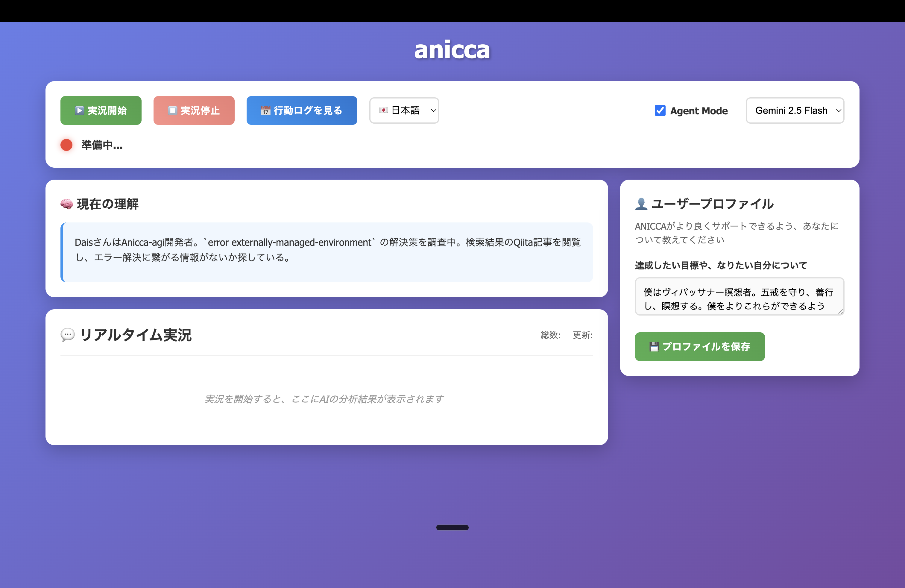
Task: Click the floppy disk icon on save button
Action: coord(654,347)
